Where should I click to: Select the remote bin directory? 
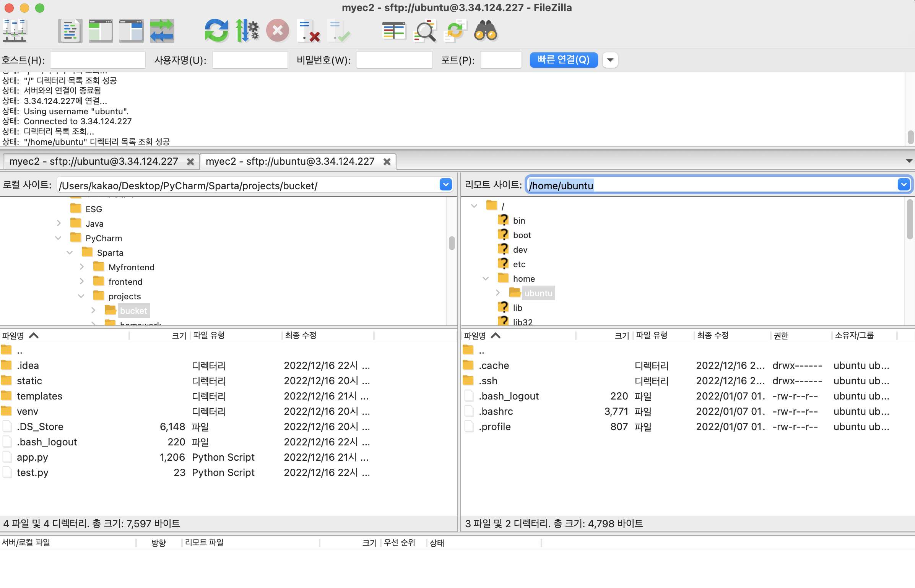[x=519, y=221]
